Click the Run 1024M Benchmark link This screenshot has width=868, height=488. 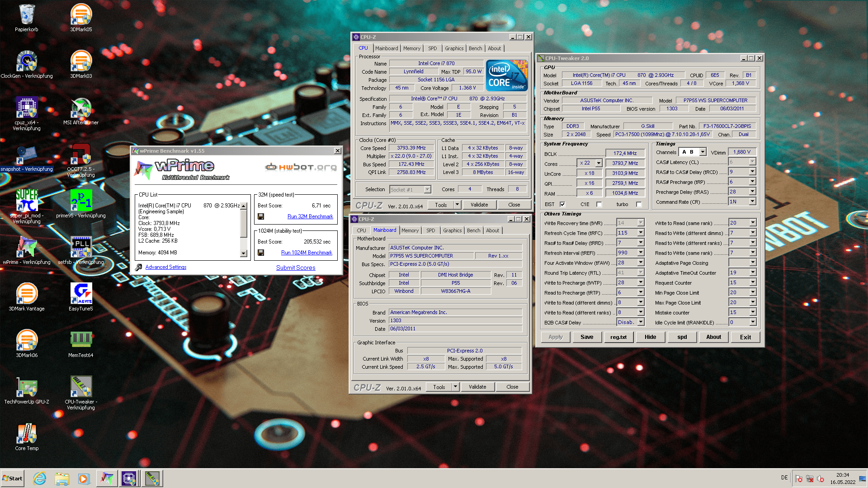coord(307,253)
